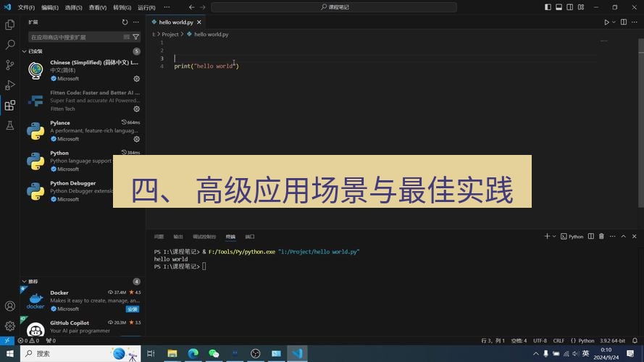Toggle primary side bar layout
The image size is (644, 362).
click(548, 7)
